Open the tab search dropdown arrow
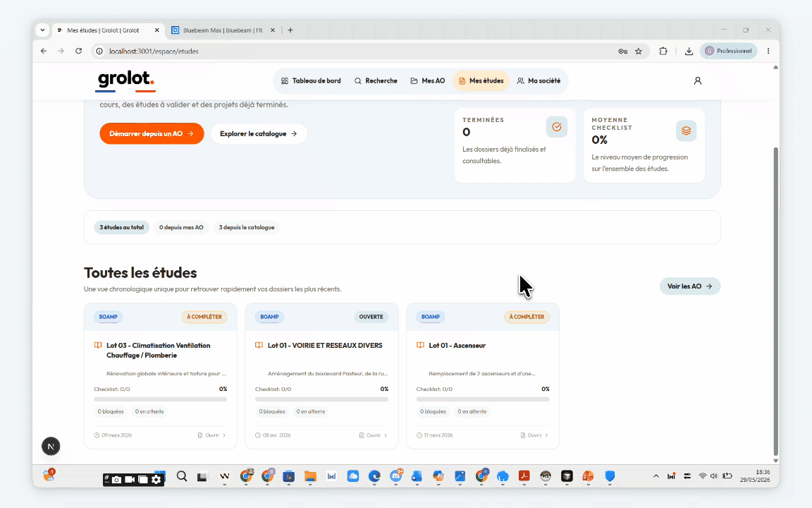Image resolution: width=812 pixels, height=508 pixels. 42,30
